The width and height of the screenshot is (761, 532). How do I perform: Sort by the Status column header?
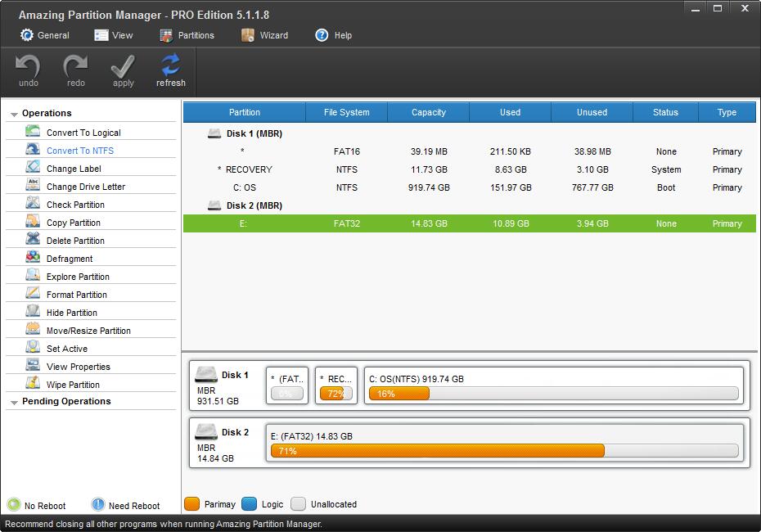(x=665, y=112)
